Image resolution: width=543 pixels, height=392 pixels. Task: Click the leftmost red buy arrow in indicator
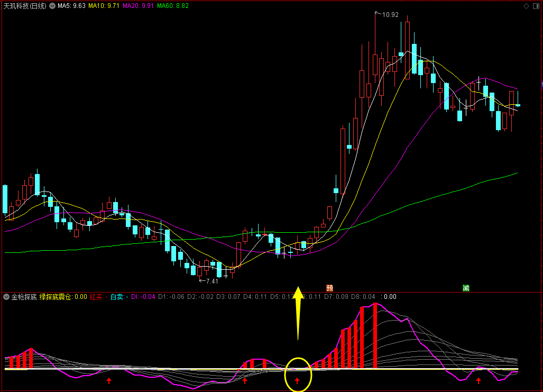click(x=109, y=381)
